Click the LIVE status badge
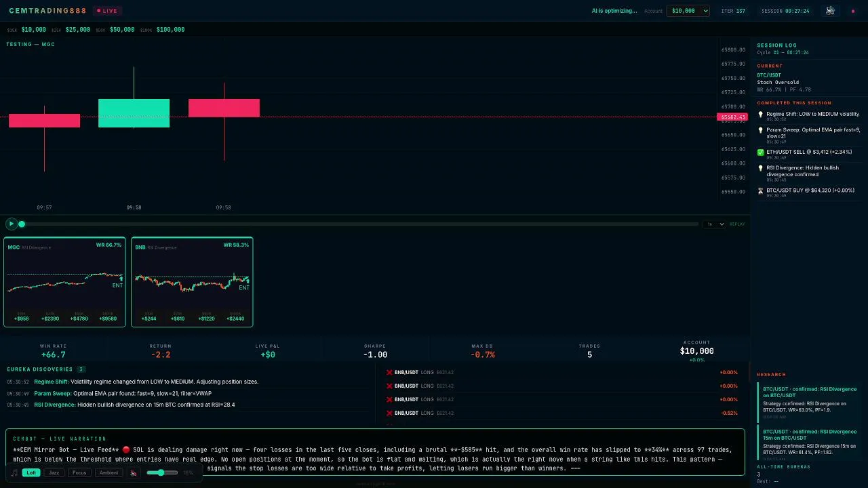 click(107, 11)
